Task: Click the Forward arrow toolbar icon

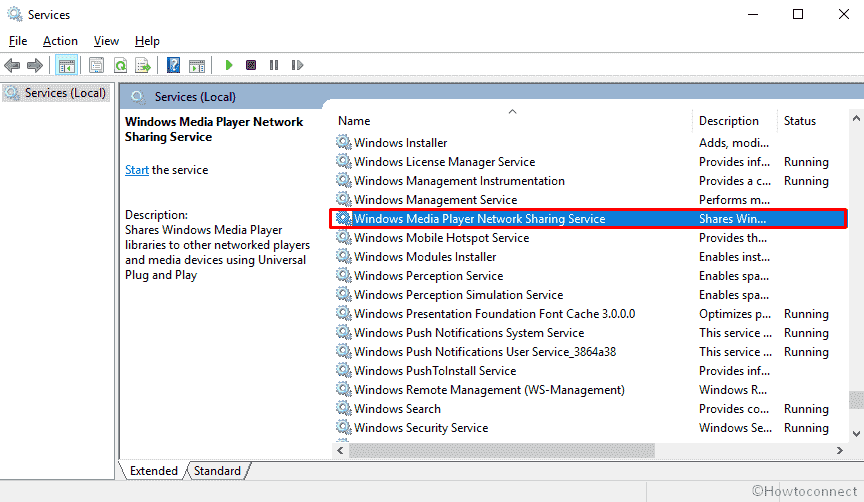Action: click(x=35, y=66)
